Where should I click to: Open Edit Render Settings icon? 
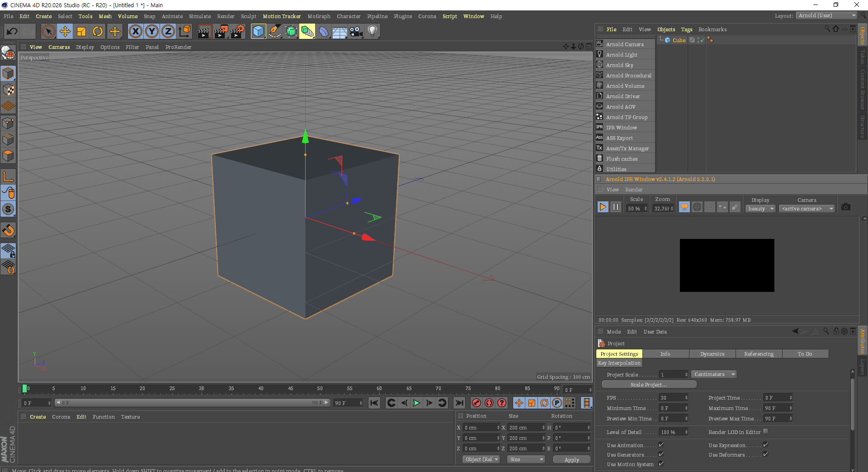[x=238, y=31]
